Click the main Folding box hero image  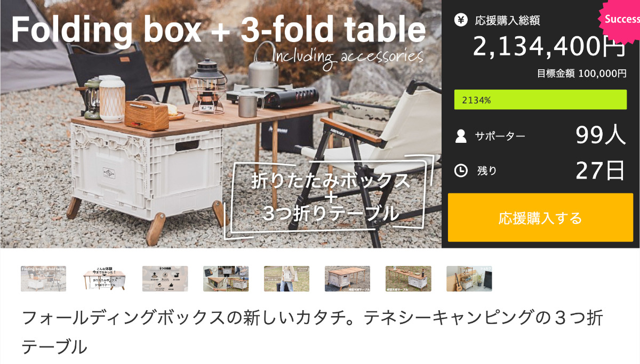pos(221,124)
